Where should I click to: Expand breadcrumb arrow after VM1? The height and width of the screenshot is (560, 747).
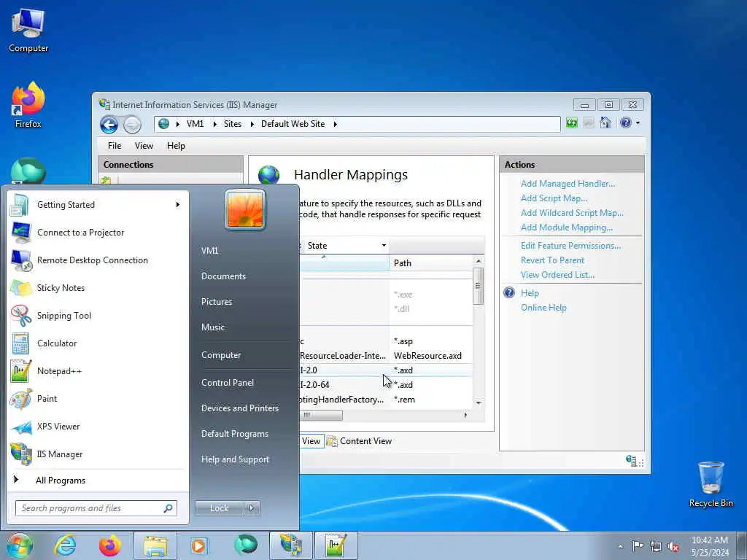click(x=214, y=124)
